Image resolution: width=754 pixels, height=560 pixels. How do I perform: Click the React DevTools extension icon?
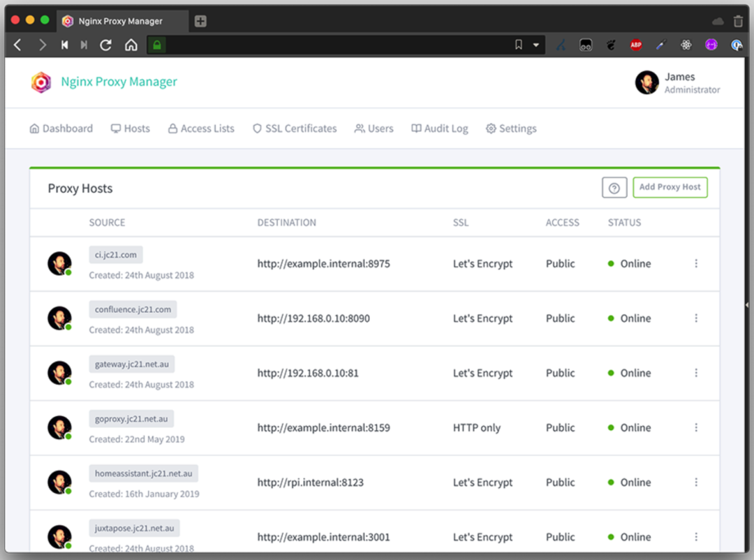coord(686,45)
